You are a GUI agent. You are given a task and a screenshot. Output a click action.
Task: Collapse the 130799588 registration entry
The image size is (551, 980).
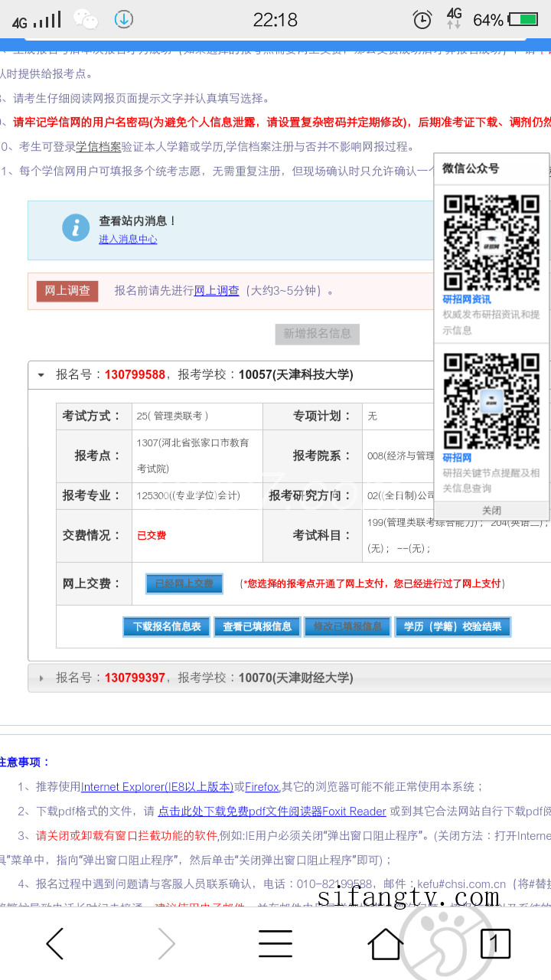point(41,375)
